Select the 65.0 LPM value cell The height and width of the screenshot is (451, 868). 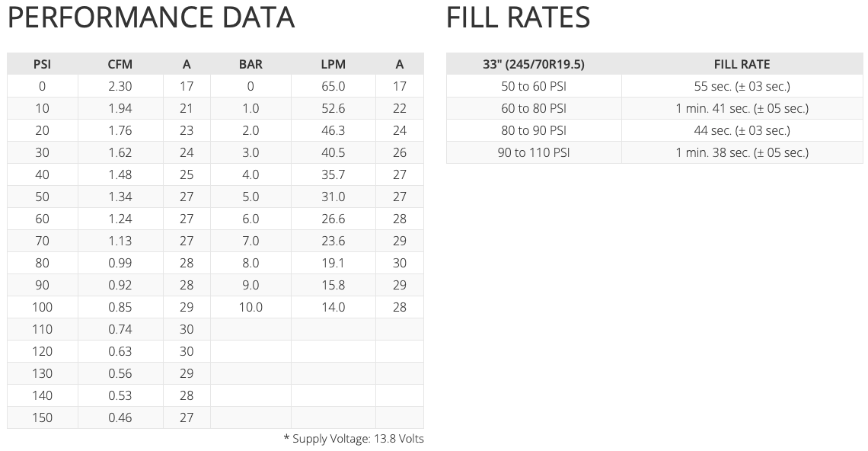coord(333,87)
